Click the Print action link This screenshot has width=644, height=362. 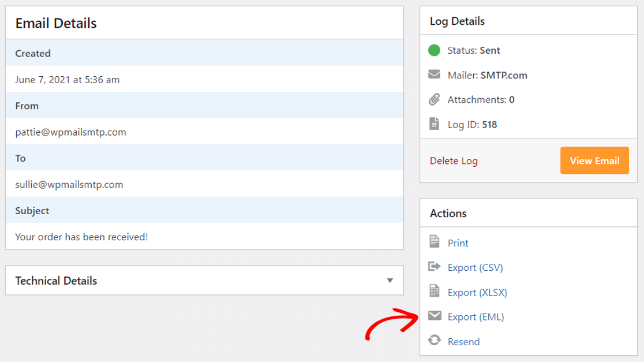coord(458,242)
